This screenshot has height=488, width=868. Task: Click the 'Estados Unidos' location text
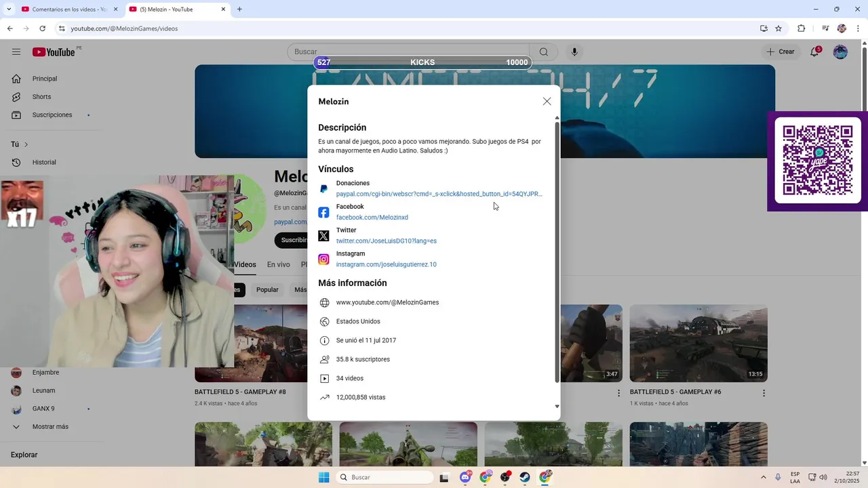tap(358, 321)
